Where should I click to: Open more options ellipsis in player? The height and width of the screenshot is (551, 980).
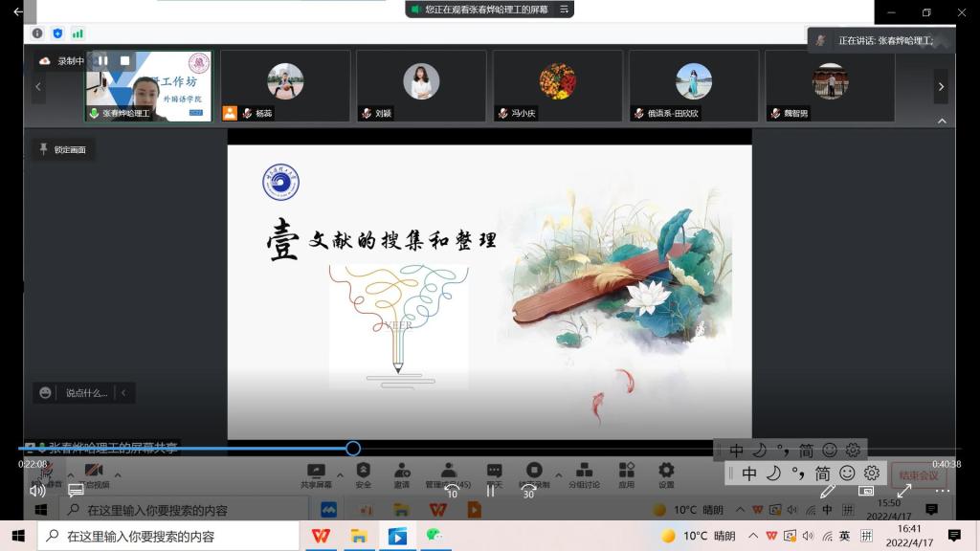click(943, 491)
